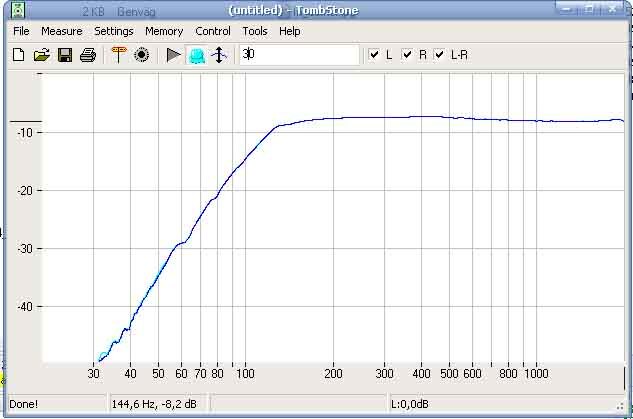Open the Help menu
The width and height of the screenshot is (633, 419).
click(290, 31)
